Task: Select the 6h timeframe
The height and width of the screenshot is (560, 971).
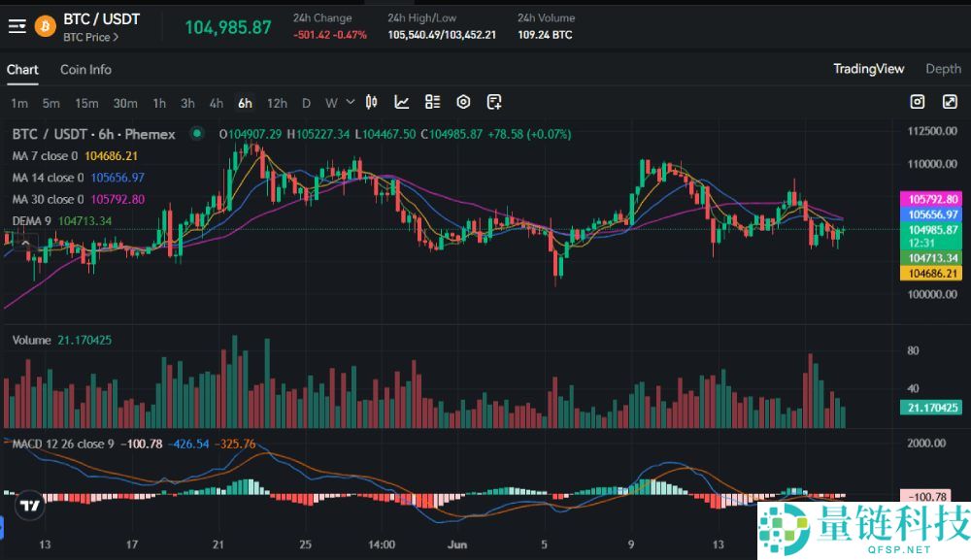Action: coord(246,103)
